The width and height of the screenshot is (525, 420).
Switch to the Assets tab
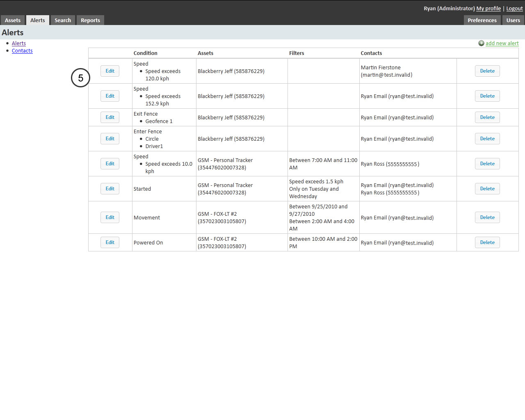click(13, 20)
